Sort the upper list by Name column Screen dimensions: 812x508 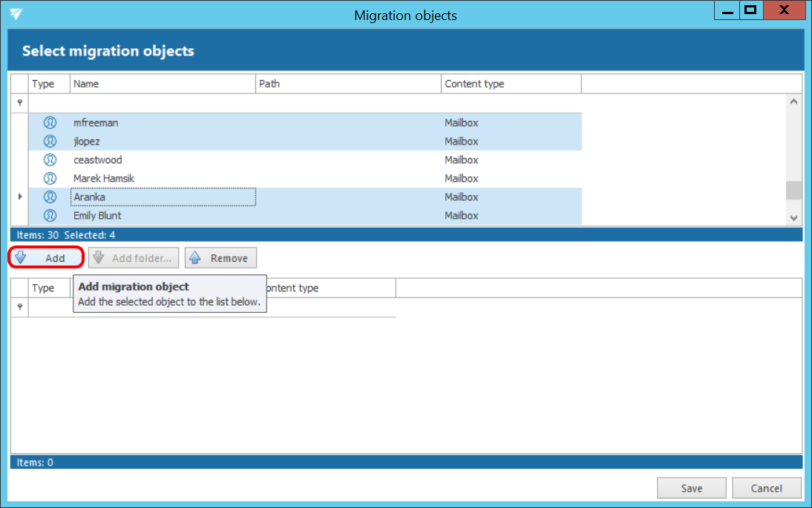(163, 84)
